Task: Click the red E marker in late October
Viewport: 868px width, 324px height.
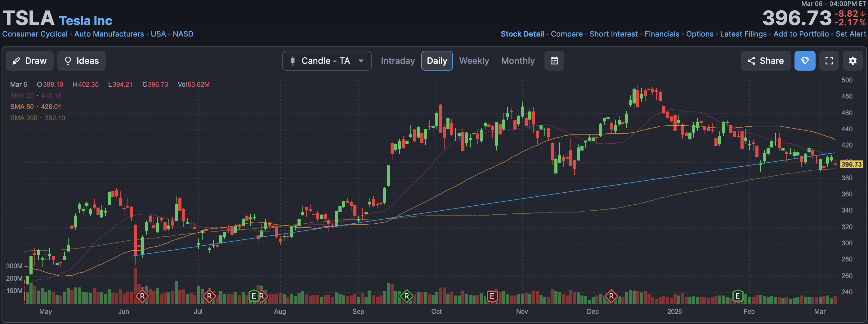Action: [492, 296]
